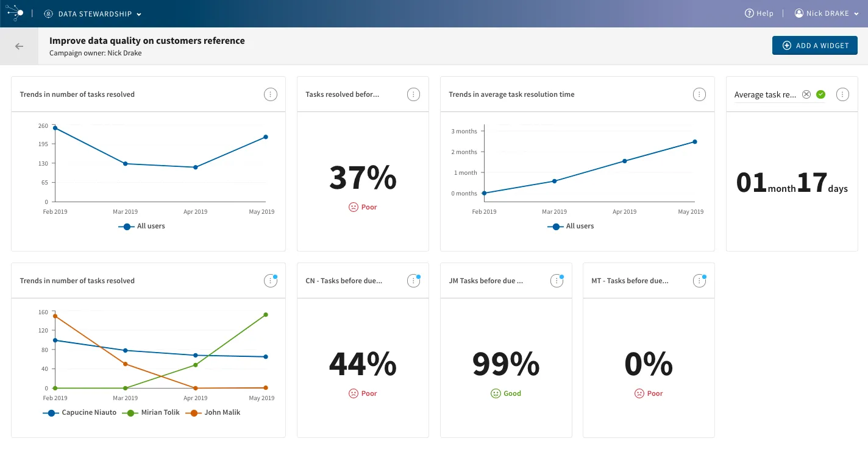Screen dimensions: 868x458
Task: Click the sad face icon under 0%
Action: tap(639, 393)
